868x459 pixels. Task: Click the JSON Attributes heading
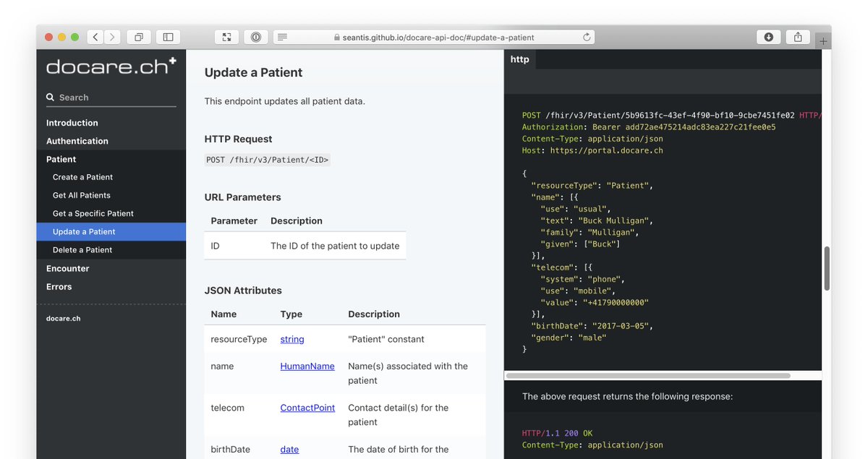[243, 291]
